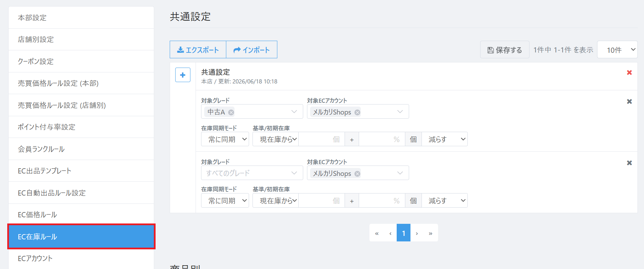Image resolution: width=644 pixels, height=269 pixels.
Task: Open 在庫同期モード dropdown in the すべてのグレード row
Action: point(225,200)
